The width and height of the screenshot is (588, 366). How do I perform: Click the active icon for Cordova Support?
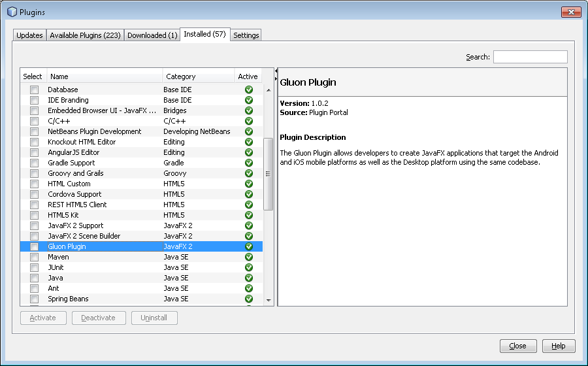[249, 194]
